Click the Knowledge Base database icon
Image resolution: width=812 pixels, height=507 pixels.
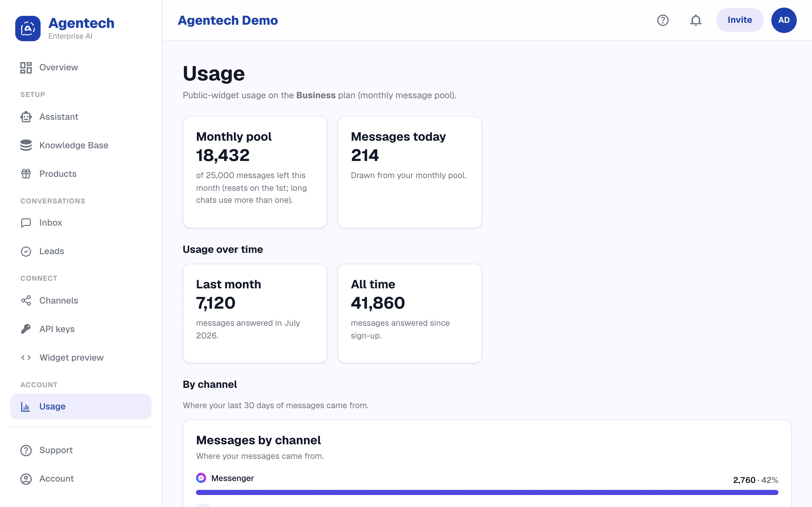pyautogui.click(x=26, y=145)
